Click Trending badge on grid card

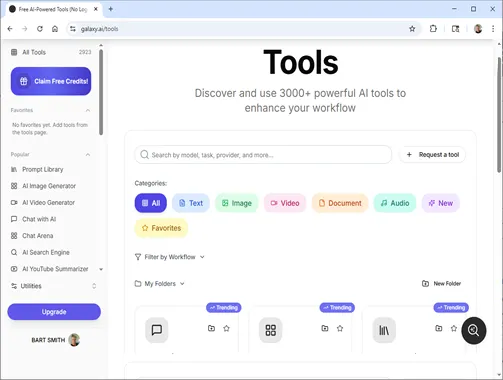point(337,307)
